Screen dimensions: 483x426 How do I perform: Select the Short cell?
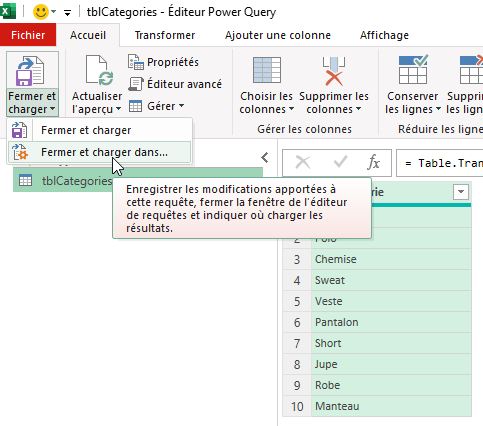(391, 343)
